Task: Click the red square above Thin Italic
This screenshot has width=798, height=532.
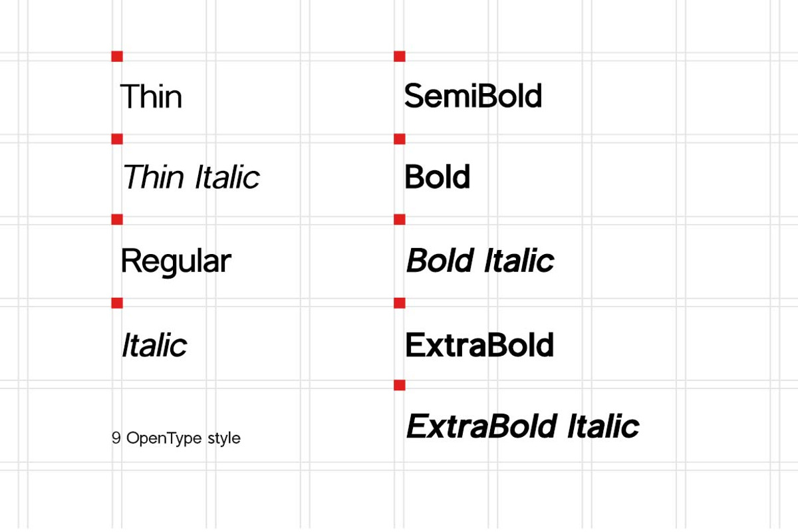Action: click(117, 139)
